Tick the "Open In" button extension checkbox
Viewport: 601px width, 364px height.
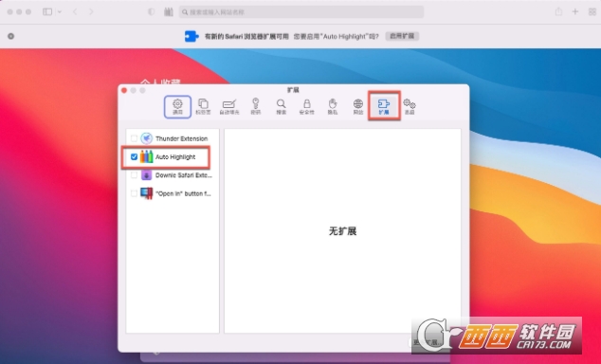coord(134,193)
